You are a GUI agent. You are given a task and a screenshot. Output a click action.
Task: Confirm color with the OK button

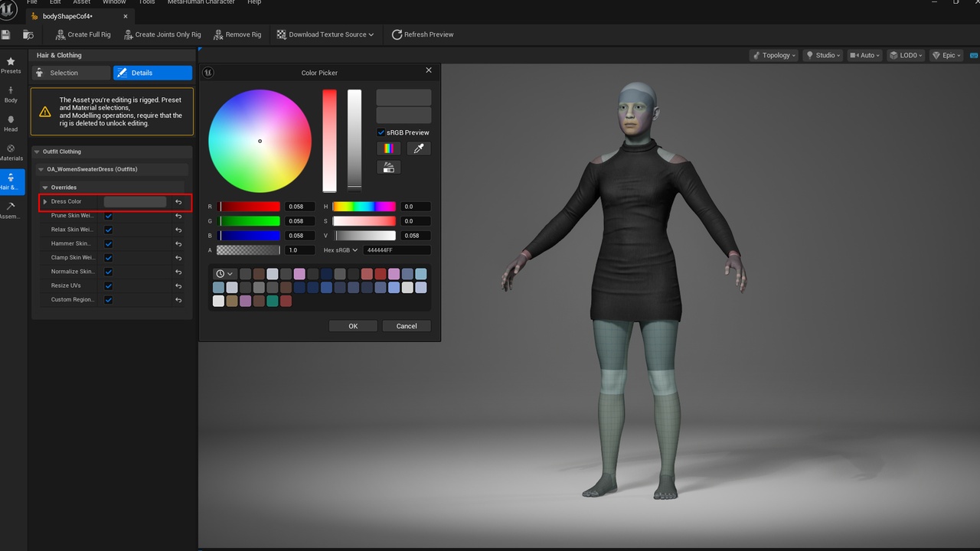[353, 326]
